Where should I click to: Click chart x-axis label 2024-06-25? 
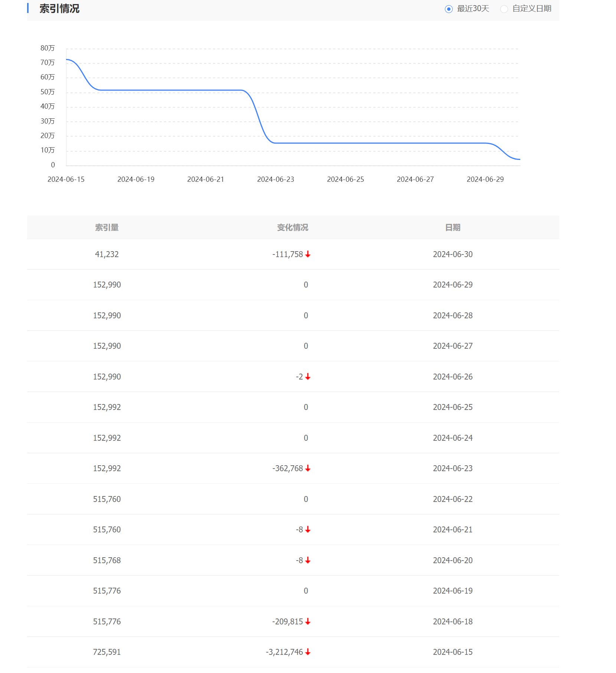click(x=345, y=179)
